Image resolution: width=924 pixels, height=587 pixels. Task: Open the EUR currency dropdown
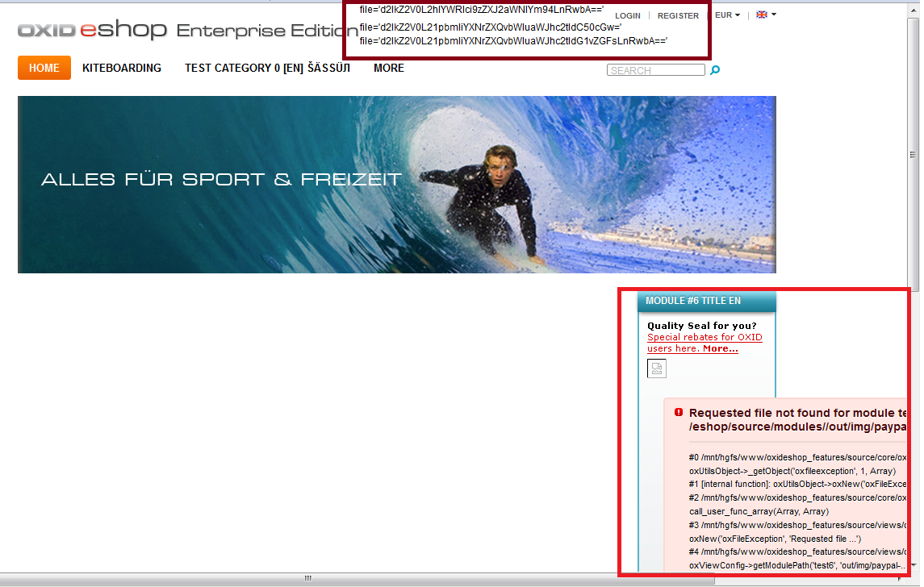coord(727,15)
